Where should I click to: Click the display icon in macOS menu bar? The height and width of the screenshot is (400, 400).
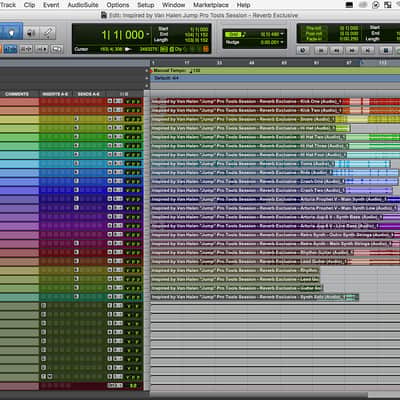349,5
